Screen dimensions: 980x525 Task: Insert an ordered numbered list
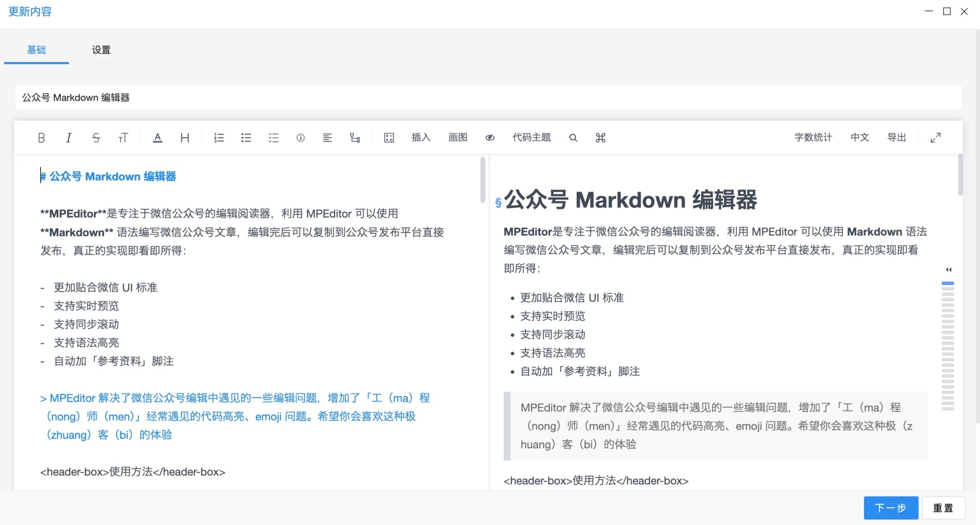219,138
